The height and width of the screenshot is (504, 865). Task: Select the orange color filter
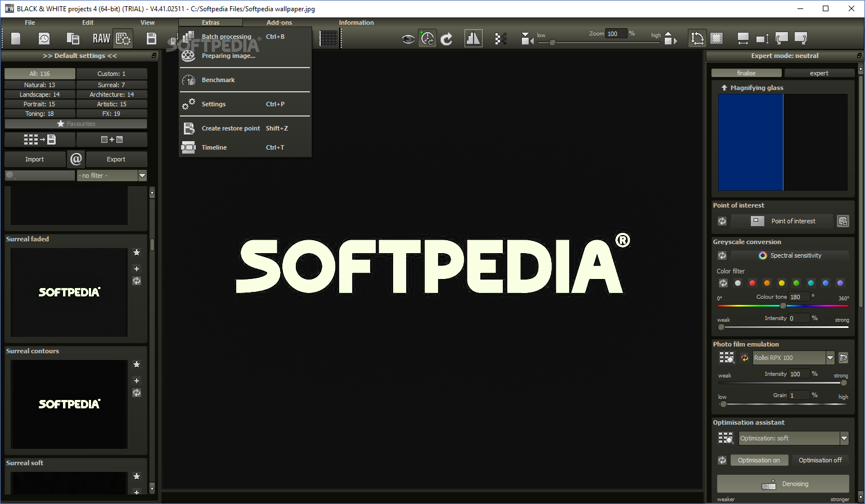pyautogui.click(x=767, y=283)
